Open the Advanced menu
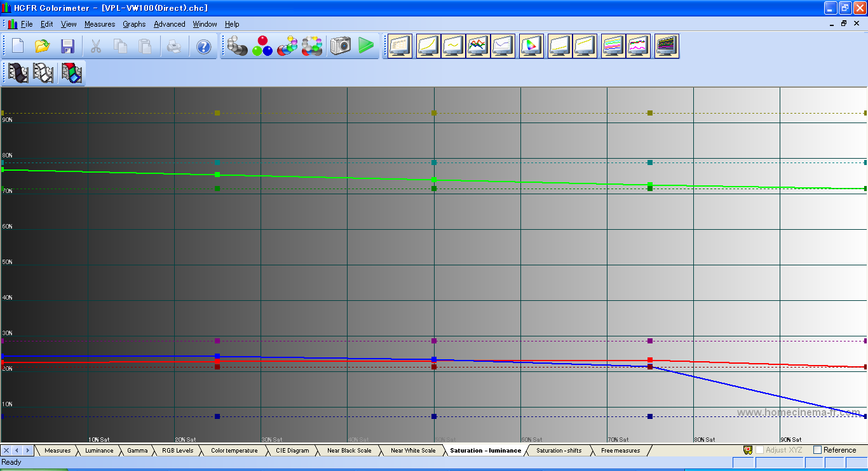This screenshot has height=471, width=868. pos(170,24)
